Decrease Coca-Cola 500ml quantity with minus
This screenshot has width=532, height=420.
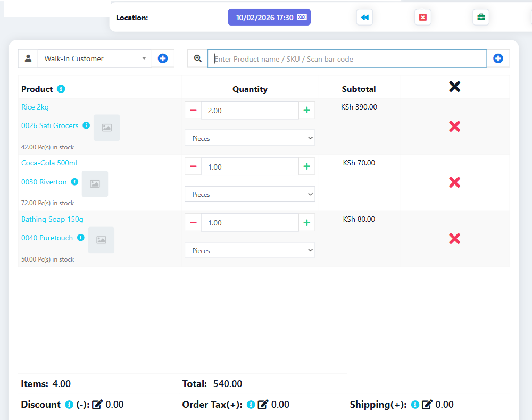point(193,166)
